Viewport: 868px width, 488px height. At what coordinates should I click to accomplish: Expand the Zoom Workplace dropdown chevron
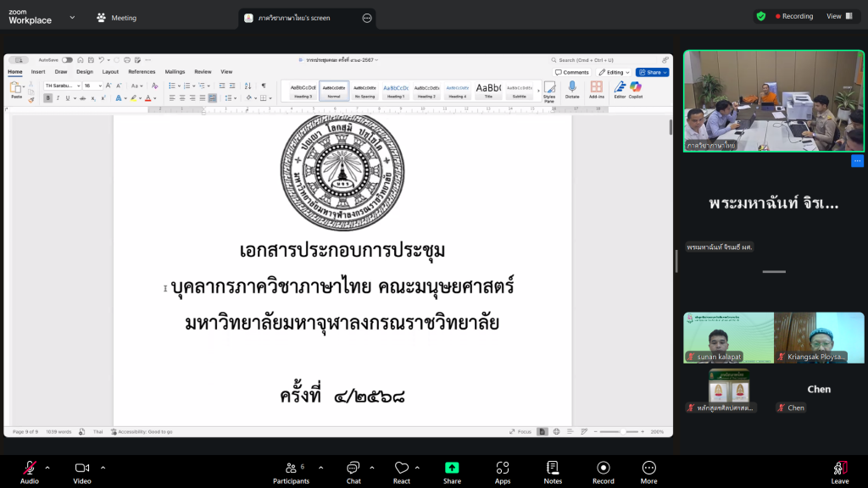tap(72, 17)
